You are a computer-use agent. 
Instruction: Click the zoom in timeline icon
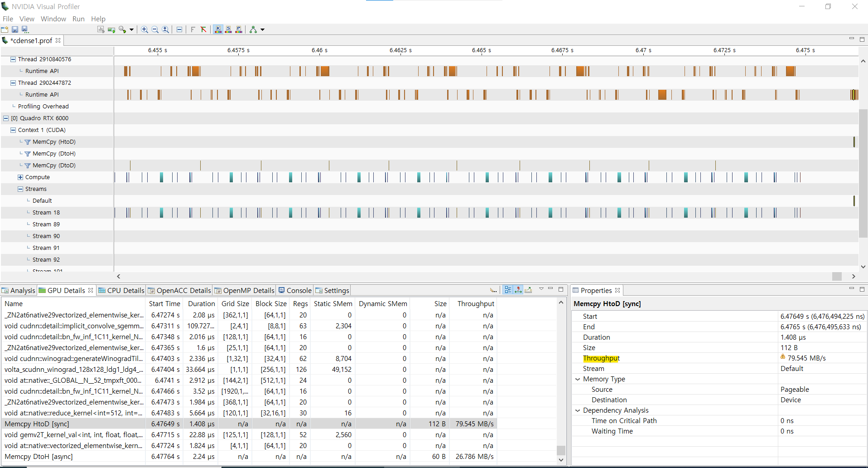click(145, 29)
